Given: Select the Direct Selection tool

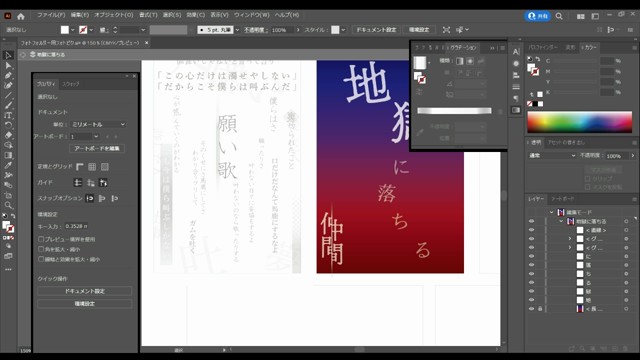Looking at the screenshot, I should [8, 65].
